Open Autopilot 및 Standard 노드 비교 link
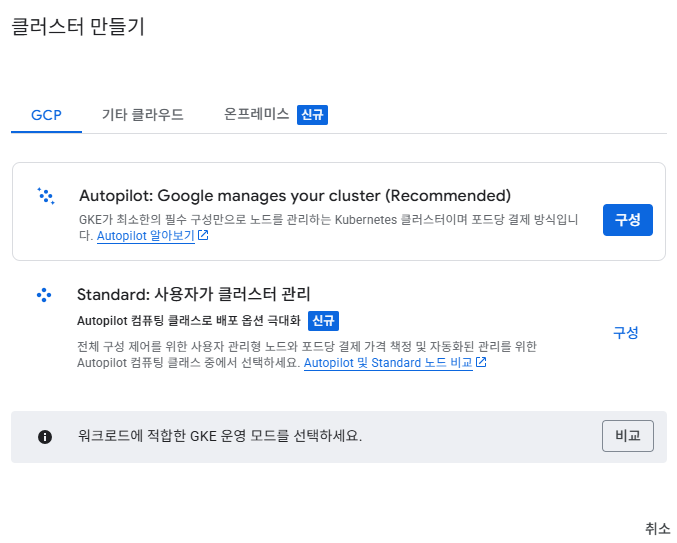Screen dimensions: 677x543 click(x=388, y=363)
